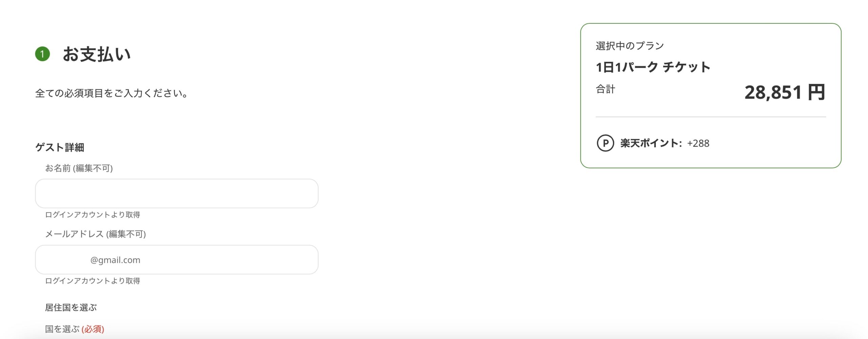
Task: Click the +288 points value
Action: (698, 143)
